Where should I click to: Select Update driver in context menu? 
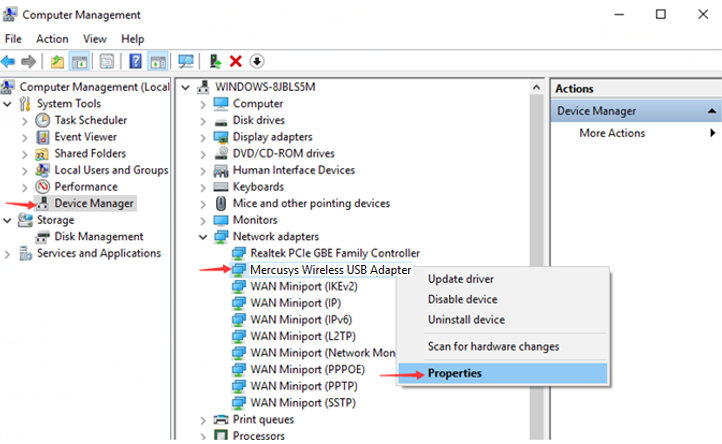461,279
